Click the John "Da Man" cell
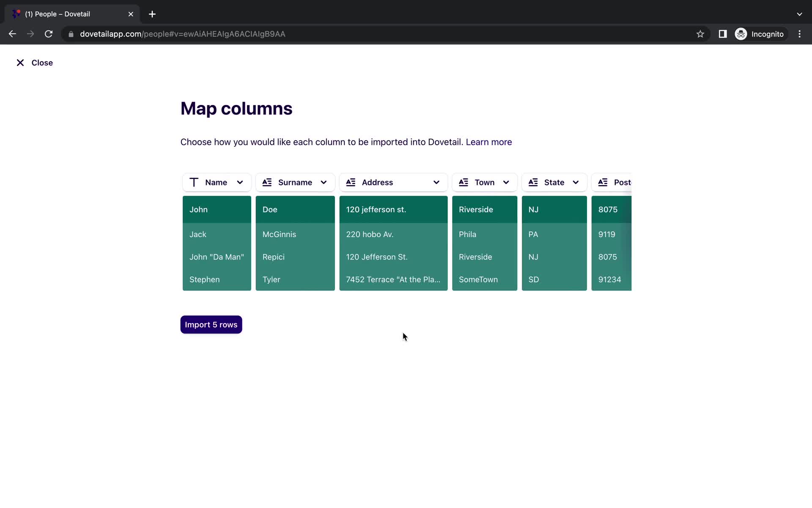 (x=217, y=257)
